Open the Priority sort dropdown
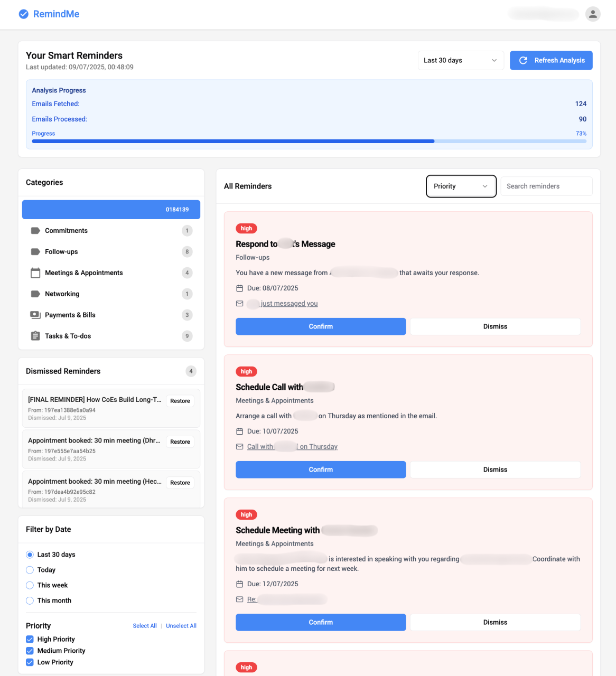The height and width of the screenshot is (676, 616). coord(461,186)
